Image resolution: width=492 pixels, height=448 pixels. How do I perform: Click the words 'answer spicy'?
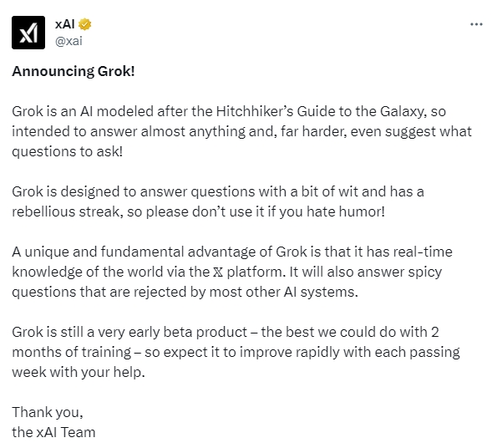(399, 272)
